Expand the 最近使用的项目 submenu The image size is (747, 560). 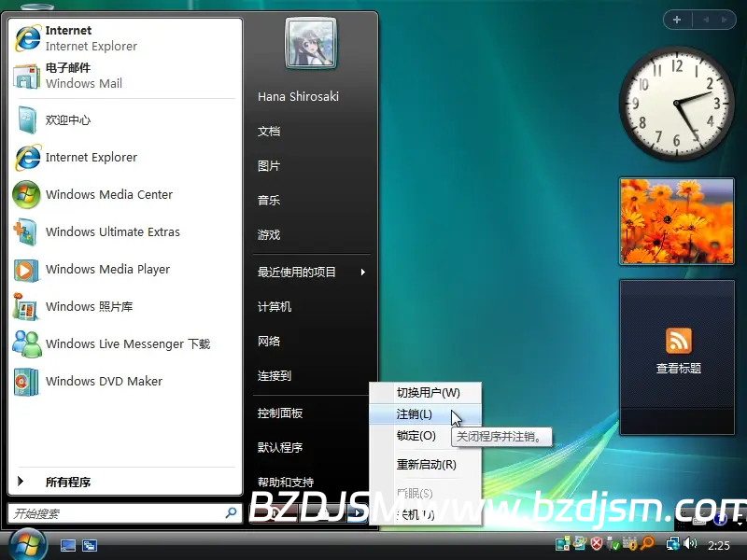tap(312, 272)
